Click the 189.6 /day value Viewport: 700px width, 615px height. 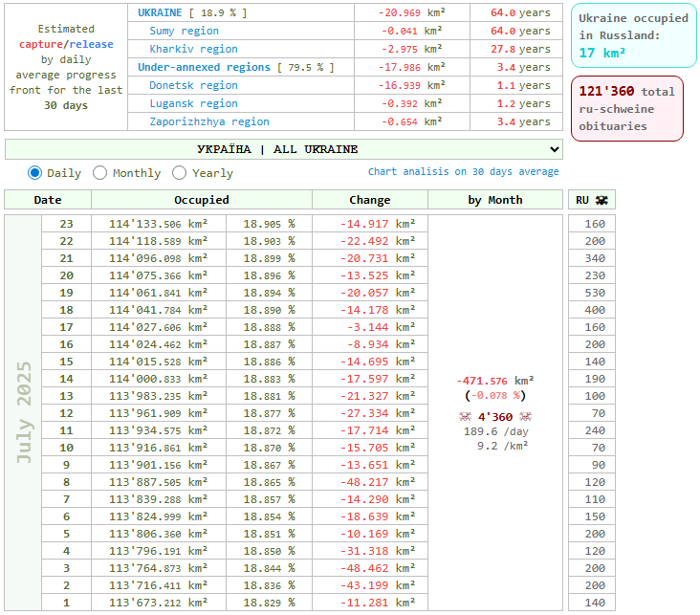click(495, 431)
